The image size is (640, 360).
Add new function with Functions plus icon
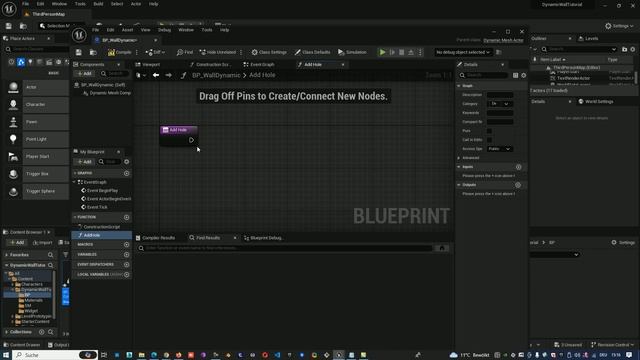tap(127, 217)
